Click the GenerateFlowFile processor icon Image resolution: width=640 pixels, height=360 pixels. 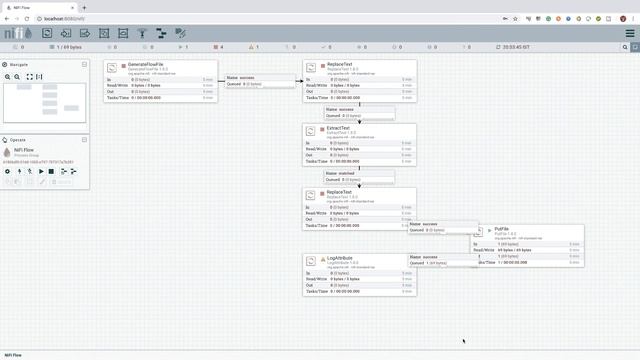(112, 68)
